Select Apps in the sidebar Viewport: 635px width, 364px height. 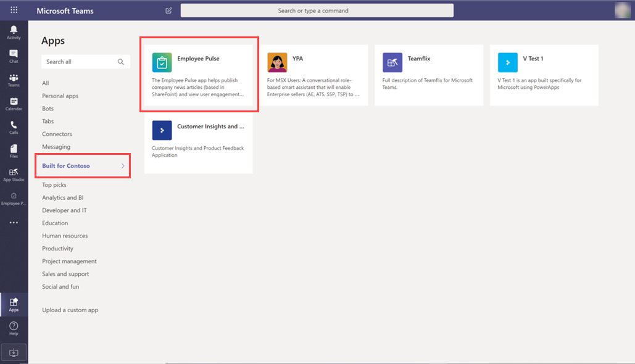click(x=14, y=305)
